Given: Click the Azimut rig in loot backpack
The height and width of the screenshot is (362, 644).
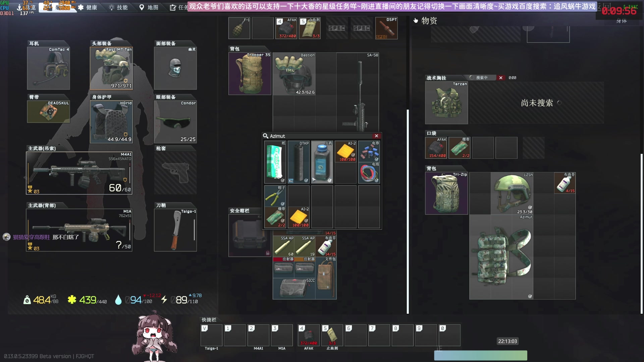Looking at the screenshot, I should pyautogui.click(x=501, y=257).
